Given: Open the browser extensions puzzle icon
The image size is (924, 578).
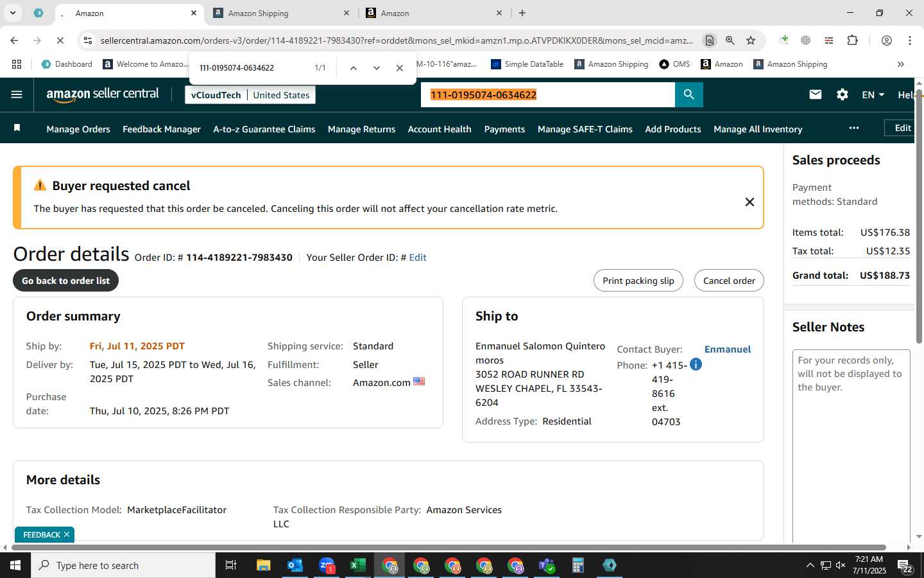Looking at the screenshot, I should [852, 40].
